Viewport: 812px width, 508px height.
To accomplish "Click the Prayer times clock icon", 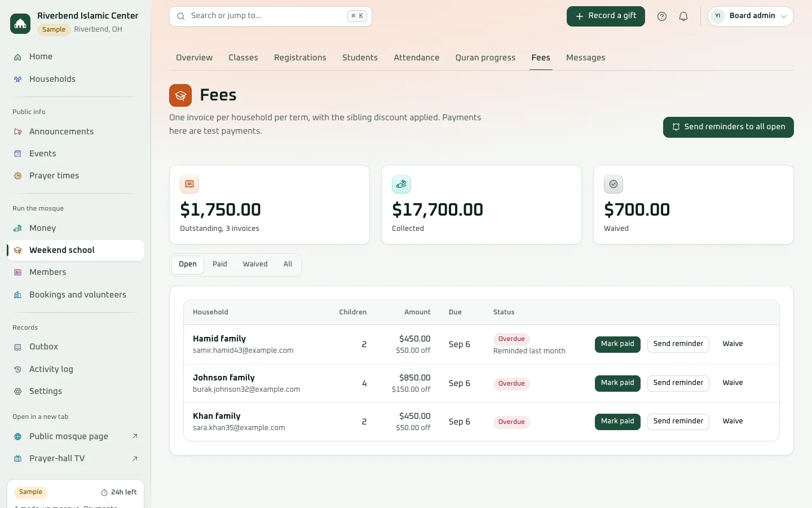I will 18,176.
